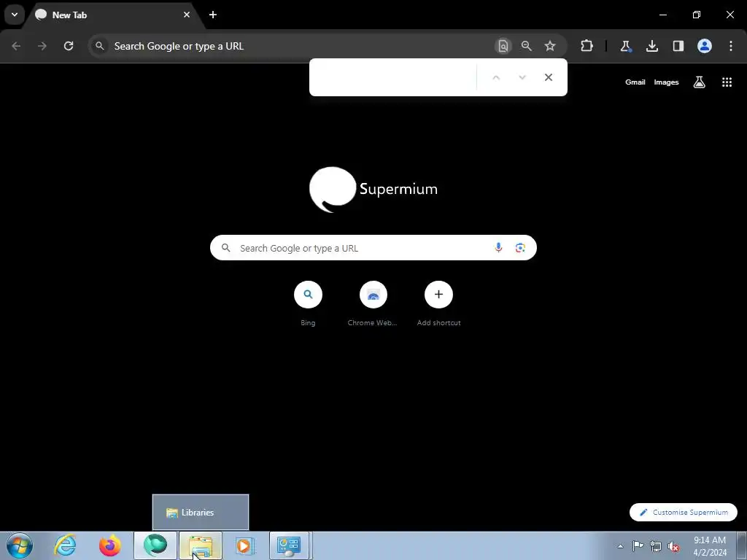Open the Windows Start menu
Screen dimensions: 747x560
[20, 545]
